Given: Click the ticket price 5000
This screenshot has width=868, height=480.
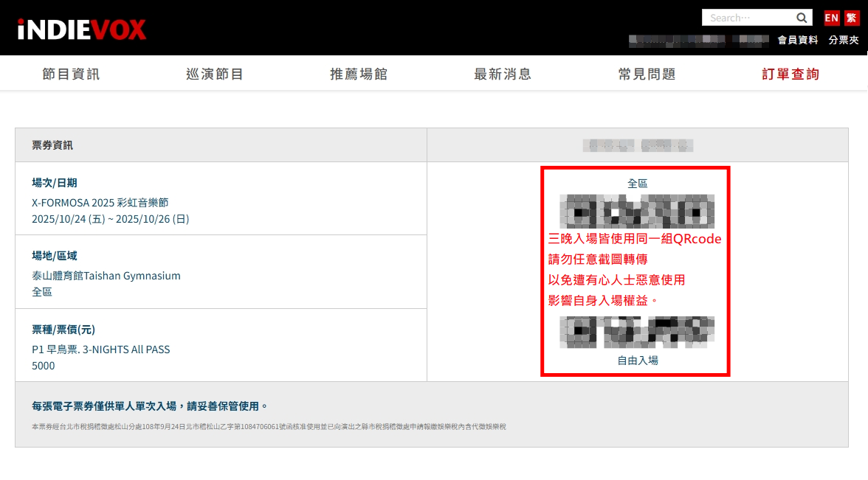Looking at the screenshot, I should (43, 366).
